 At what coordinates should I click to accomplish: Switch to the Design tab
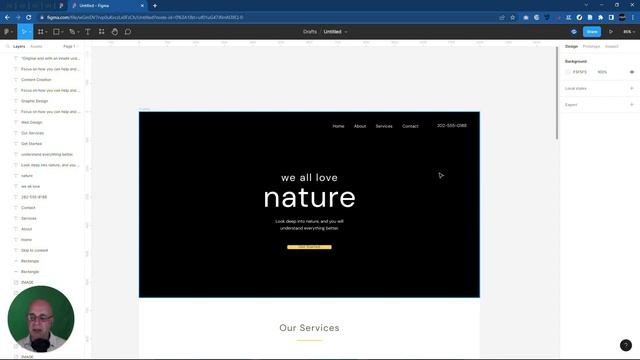571,47
